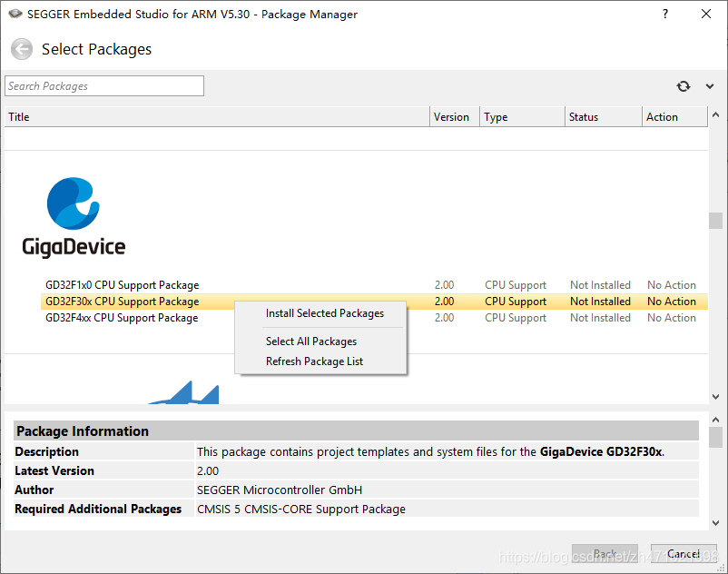Click the SEGGER Microcontroller GmbH author value

pos(280,490)
